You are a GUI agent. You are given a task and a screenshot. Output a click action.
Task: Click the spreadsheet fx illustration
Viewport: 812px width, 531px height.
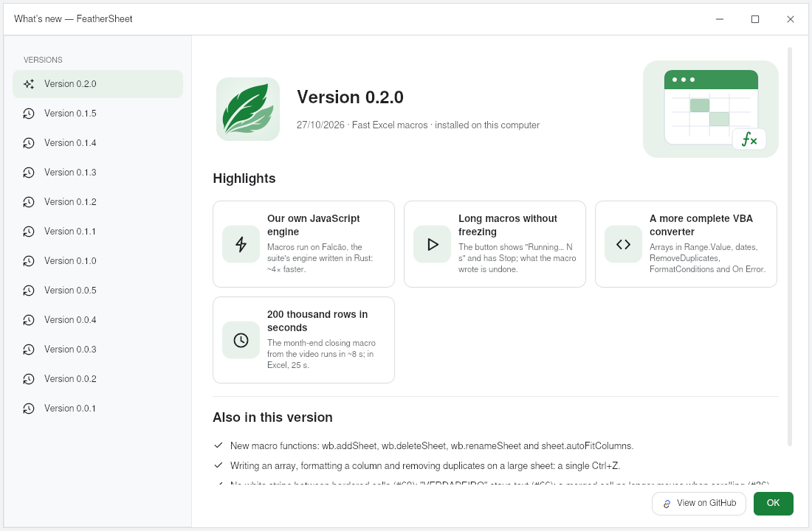[x=710, y=109]
